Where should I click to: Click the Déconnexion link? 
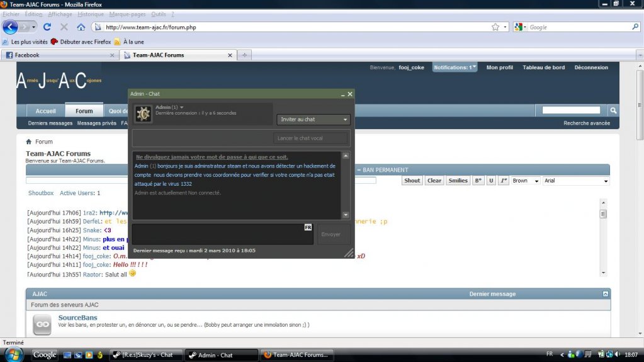(590, 67)
